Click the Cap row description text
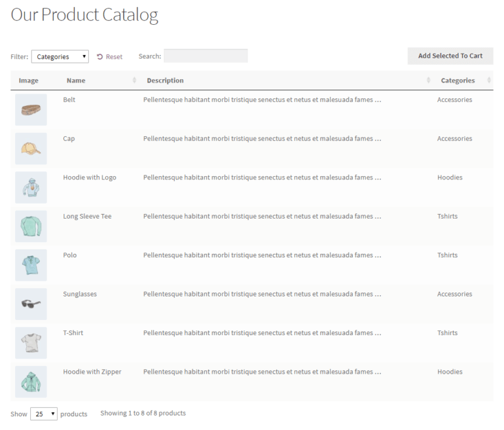Image resolution: width=504 pixels, height=430 pixels. [262, 139]
